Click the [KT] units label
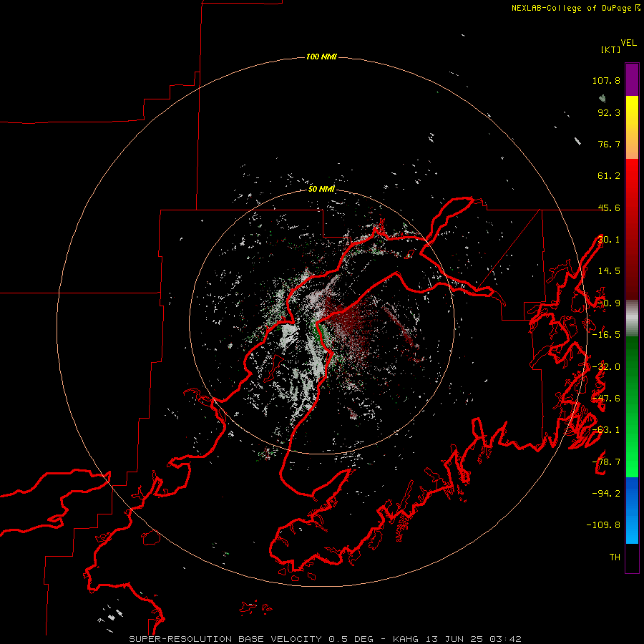The width and height of the screenshot is (644, 644). click(611, 49)
